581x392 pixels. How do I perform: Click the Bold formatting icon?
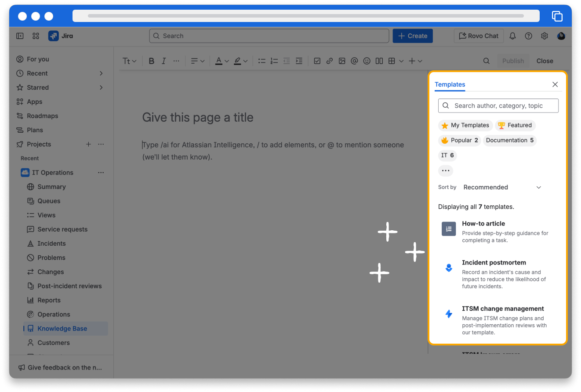coord(152,61)
